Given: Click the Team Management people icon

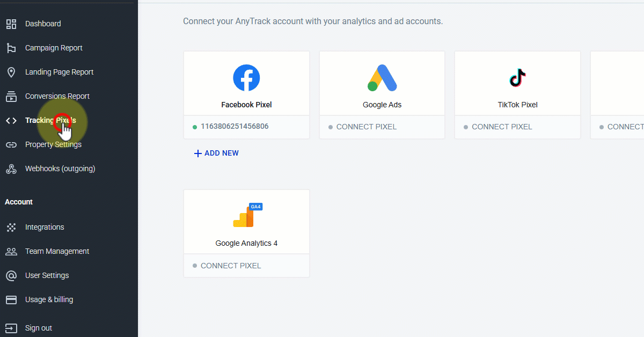Looking at the screenshot, I should 11,251.
